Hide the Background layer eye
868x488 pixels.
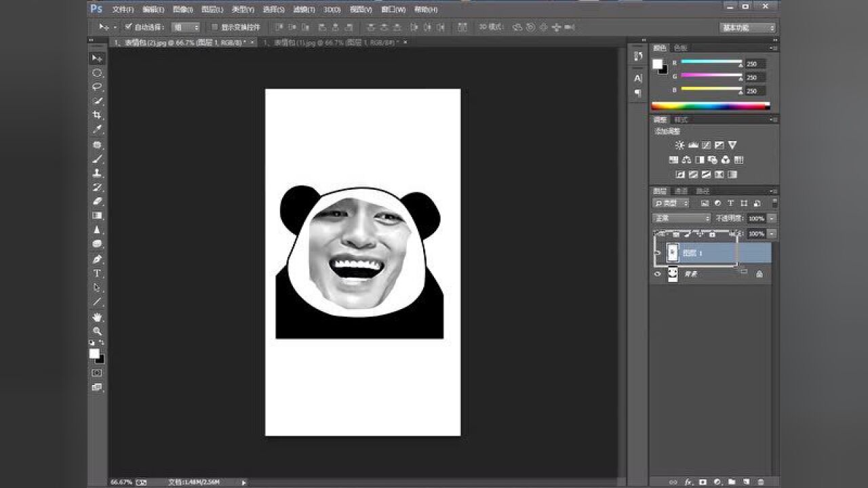(x=657, y=274)
